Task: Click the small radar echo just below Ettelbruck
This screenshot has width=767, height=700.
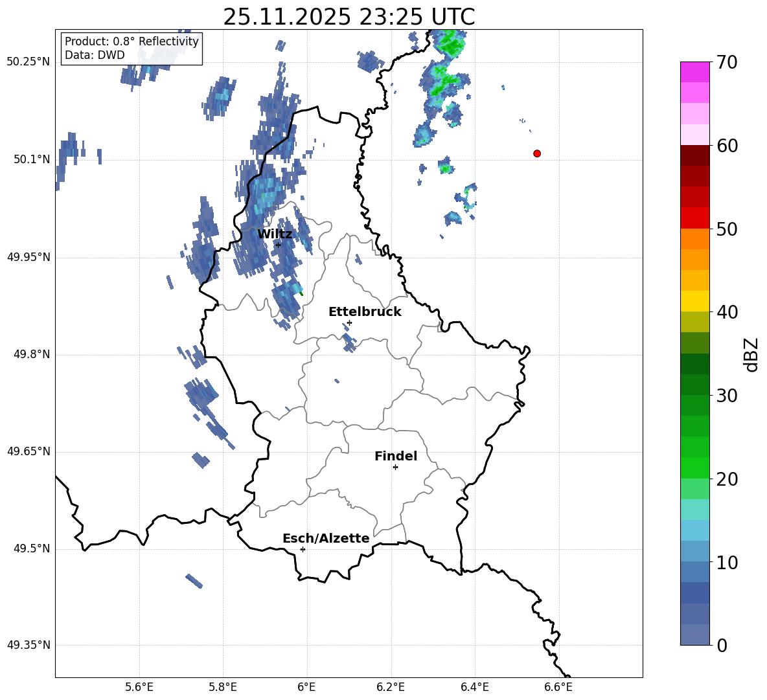Action: pyautogui.click(x=349, y=342)
